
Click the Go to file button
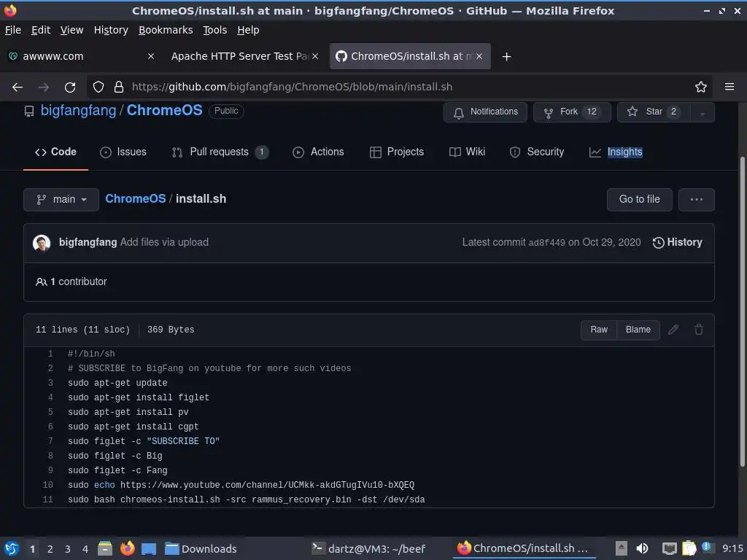639,200
